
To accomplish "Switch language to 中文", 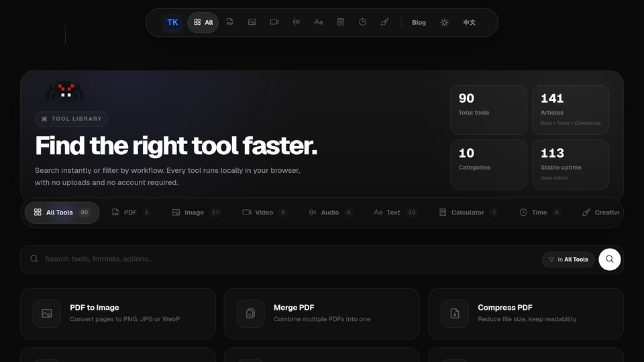I will [470, 23].
